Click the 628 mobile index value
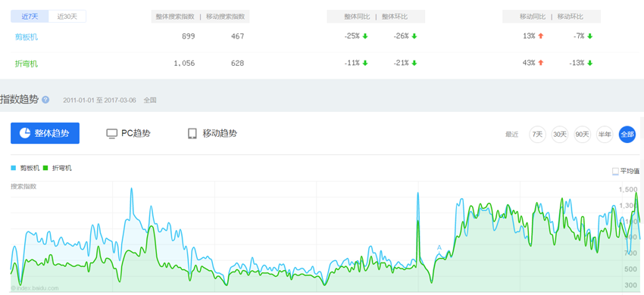 point(237,64)
